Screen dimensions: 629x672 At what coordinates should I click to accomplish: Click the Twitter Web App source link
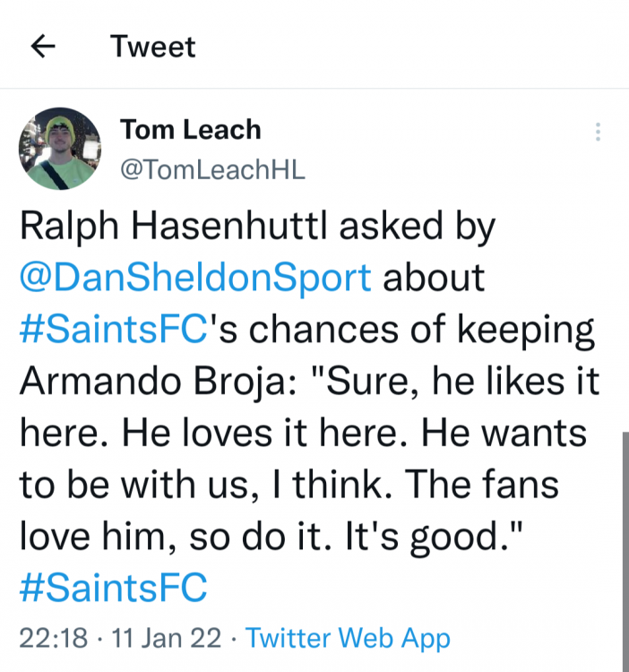point(348,638)
